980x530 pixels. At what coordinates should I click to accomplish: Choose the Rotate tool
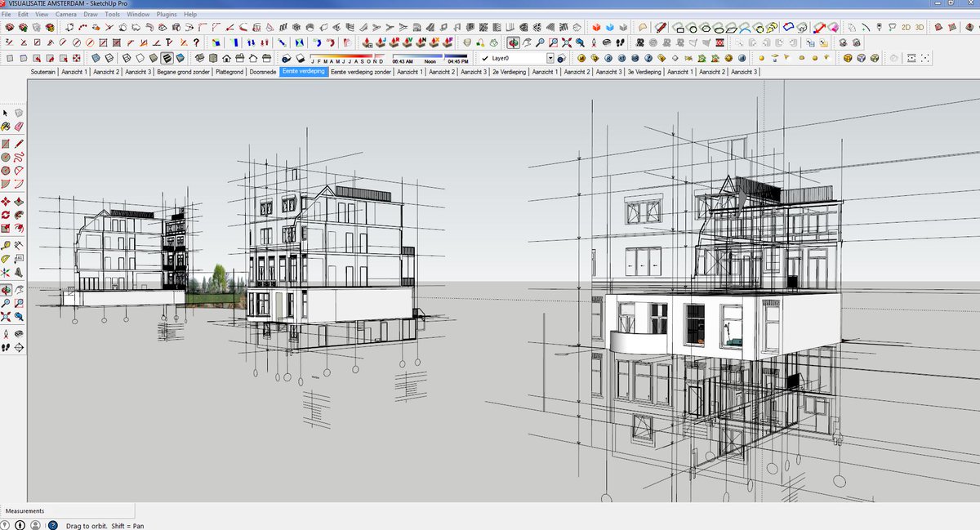[x=6, y=215]
